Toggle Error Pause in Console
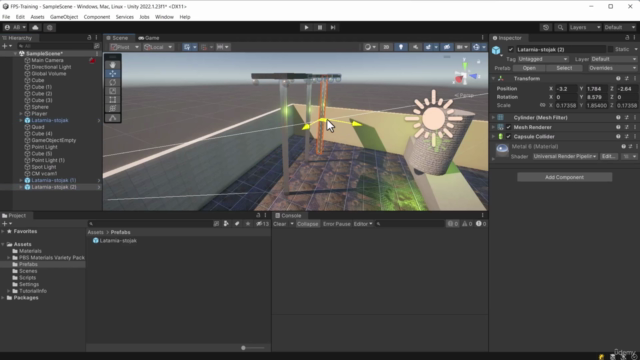The image size is (640, 360). point(337,224)
